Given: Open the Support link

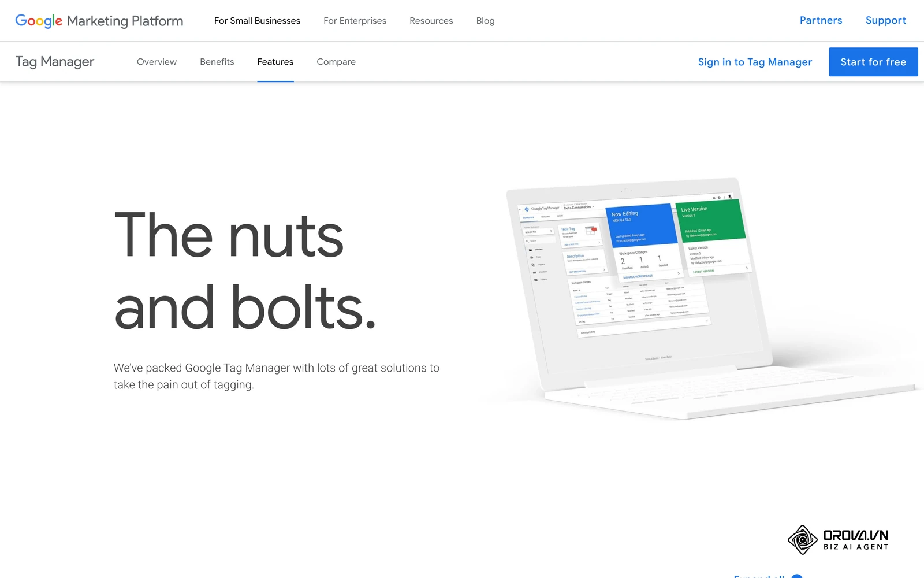Looking at the screenshot, I should pyautogui.click(x=886, y=20).
